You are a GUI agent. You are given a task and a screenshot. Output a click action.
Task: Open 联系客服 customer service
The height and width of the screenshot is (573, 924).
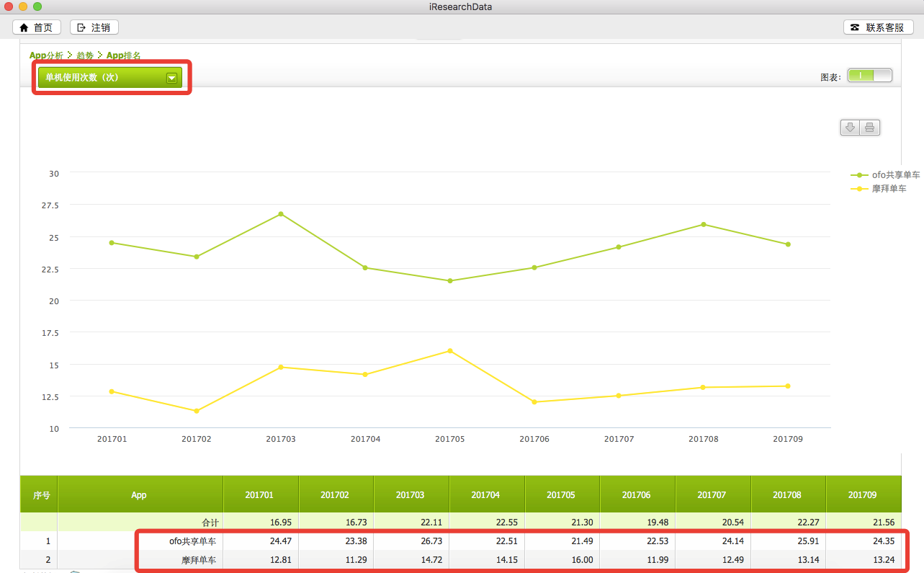(878, 27)
